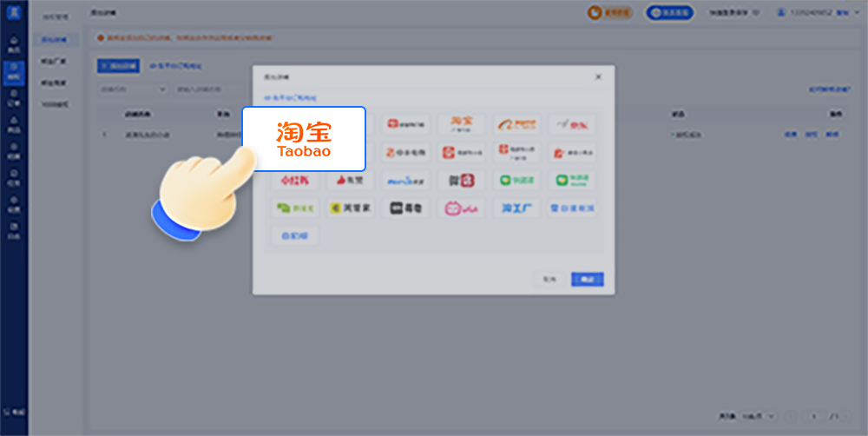Click the cancel button in dialog

549,280
